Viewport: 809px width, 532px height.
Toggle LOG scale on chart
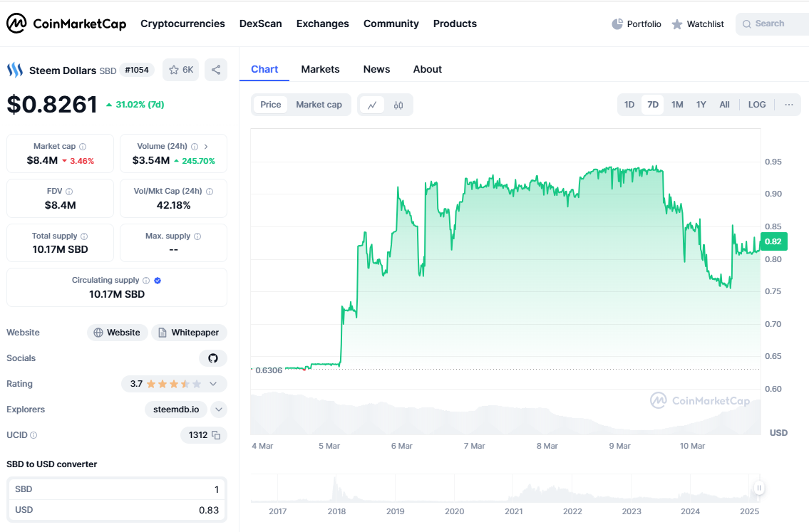click(757, 105)
